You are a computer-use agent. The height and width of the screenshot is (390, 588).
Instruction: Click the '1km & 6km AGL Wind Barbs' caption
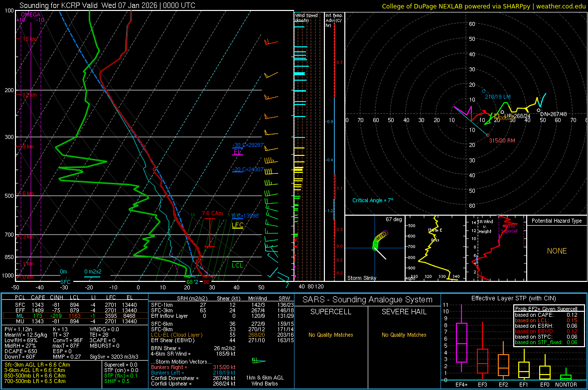tap(265, 381)
